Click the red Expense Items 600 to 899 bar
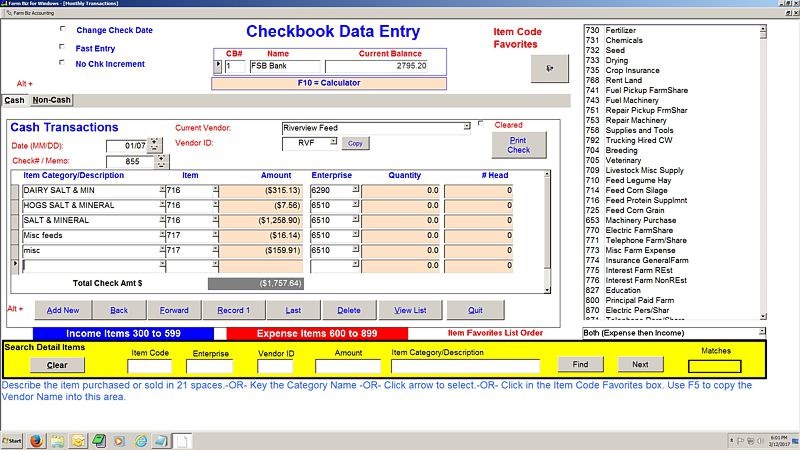The image size is (800, 450). pyautogui.click(x=317, y=334)
